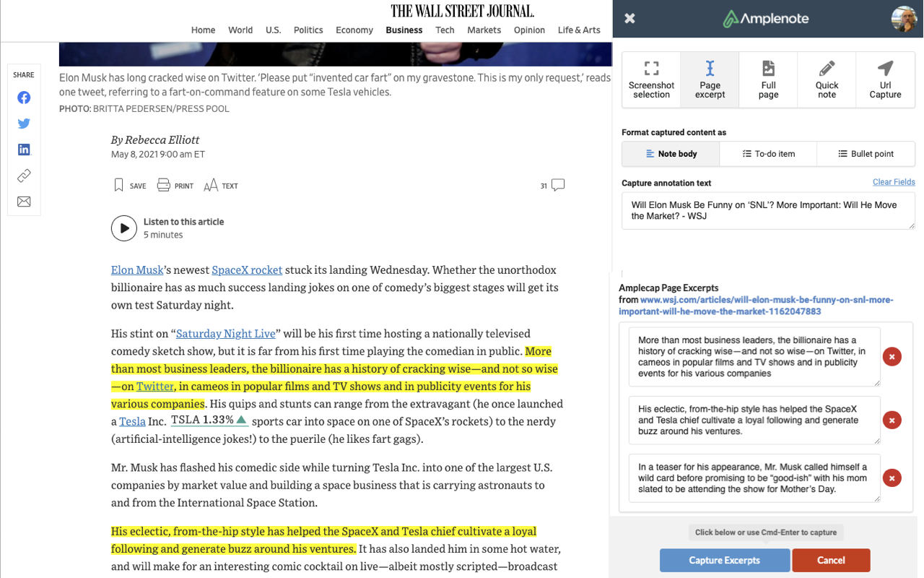Play the Listen to this article audio
Viewport: 924px width, 578px height.
tap(124, 228)
